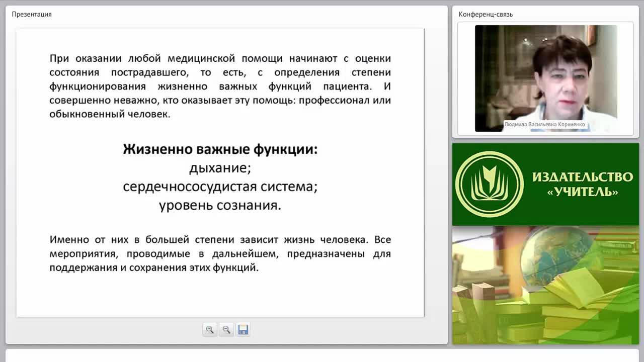Click the Издательство «Учитель» banner
The height and width of the screenshot is (362, 644).
click(x=546, y=184)
